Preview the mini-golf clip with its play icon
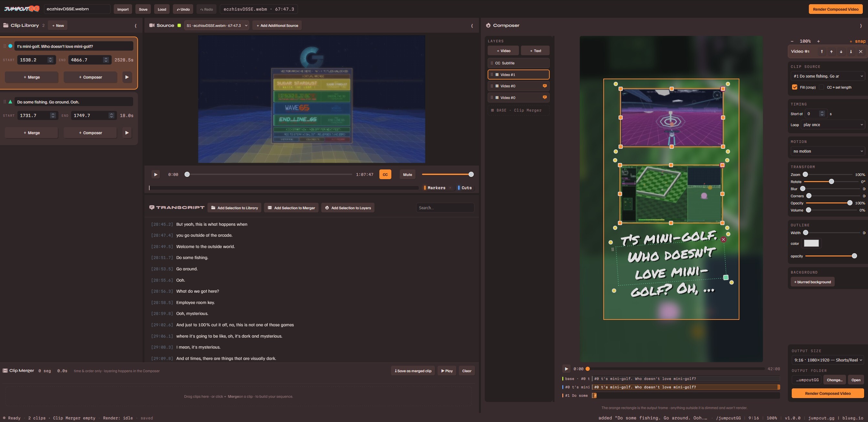Viewport: 868px width, 422px height. (127, 77)
